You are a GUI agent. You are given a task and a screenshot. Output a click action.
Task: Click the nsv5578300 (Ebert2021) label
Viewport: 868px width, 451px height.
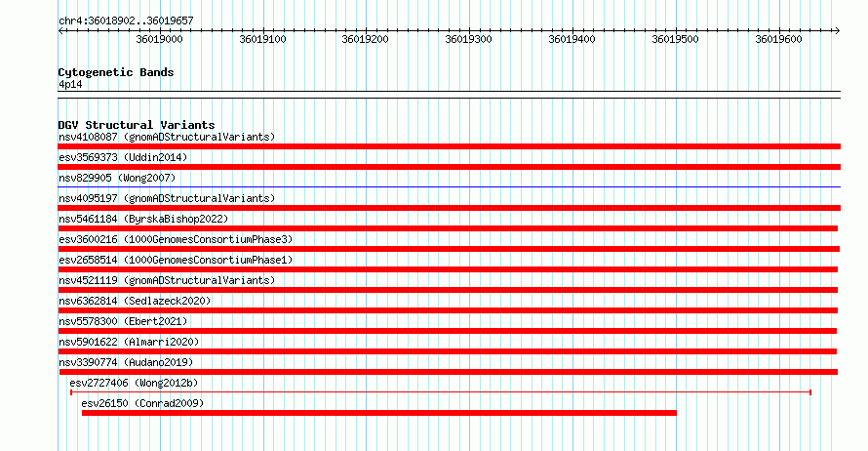[123, 321]
